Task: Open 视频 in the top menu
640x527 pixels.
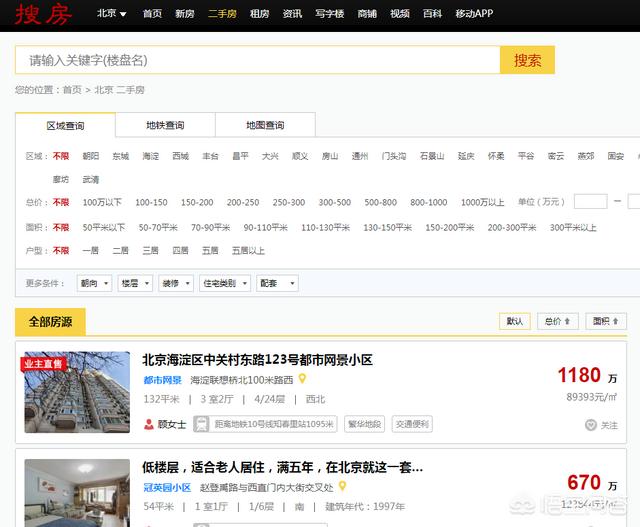Action: tap(400, 13)
